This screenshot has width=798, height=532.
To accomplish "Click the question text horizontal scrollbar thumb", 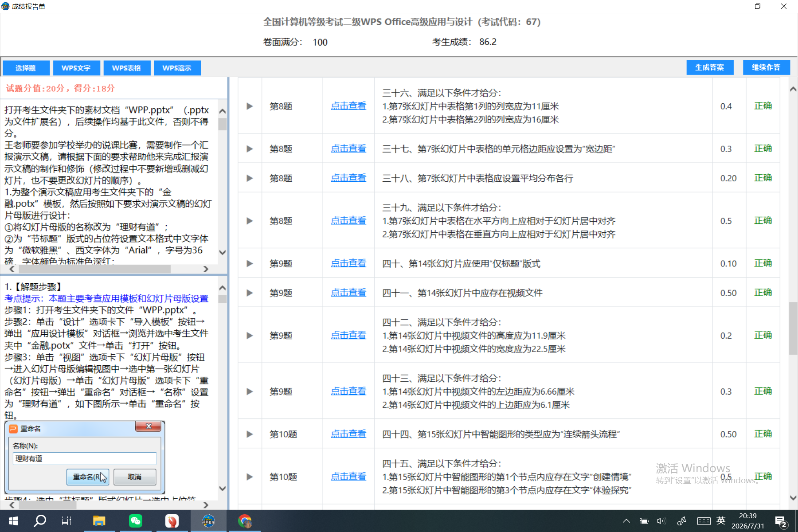I will pos(94,269).
